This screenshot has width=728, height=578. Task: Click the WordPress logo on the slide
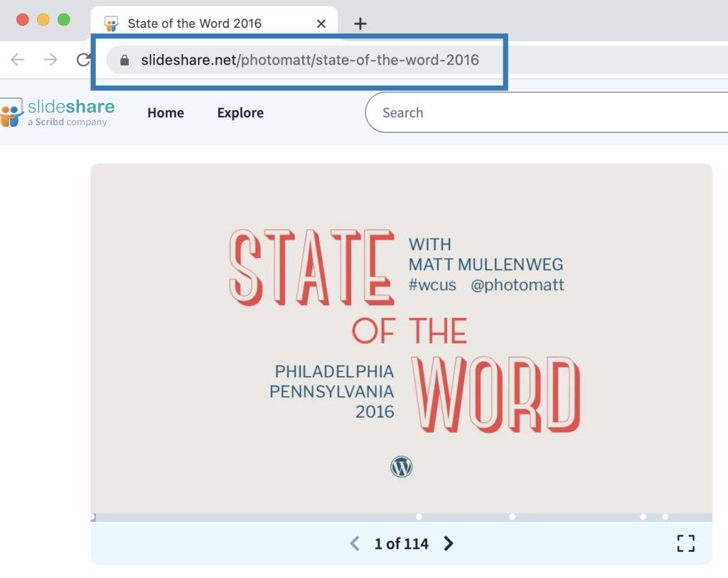click(402, 466)
